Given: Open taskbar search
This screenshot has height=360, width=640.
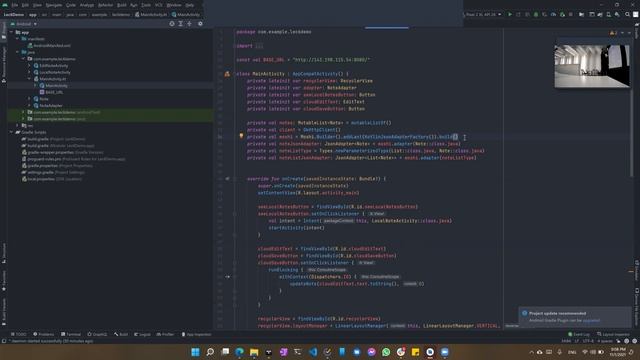Looking at the screenshot, I should [210, 352].
